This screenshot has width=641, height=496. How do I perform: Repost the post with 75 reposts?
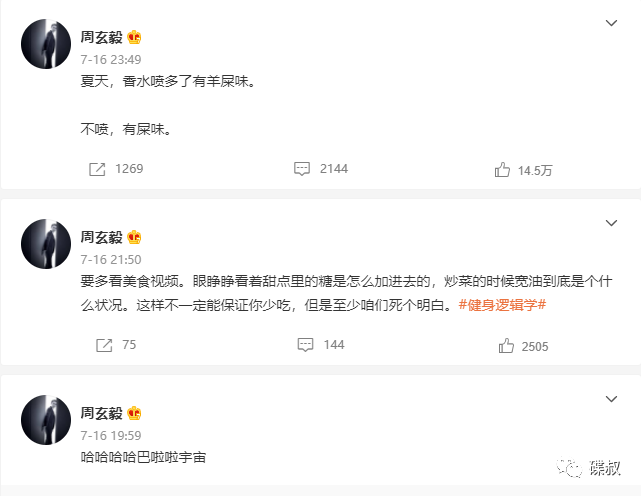pyautogui.click(x=102, y=345)
